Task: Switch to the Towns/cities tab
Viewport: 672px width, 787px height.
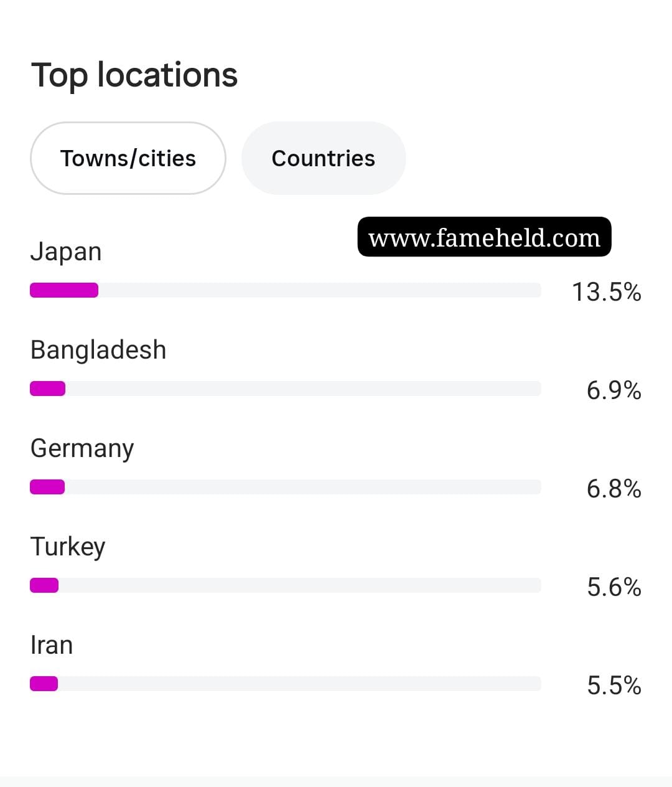Action: (x=128, y=158)
